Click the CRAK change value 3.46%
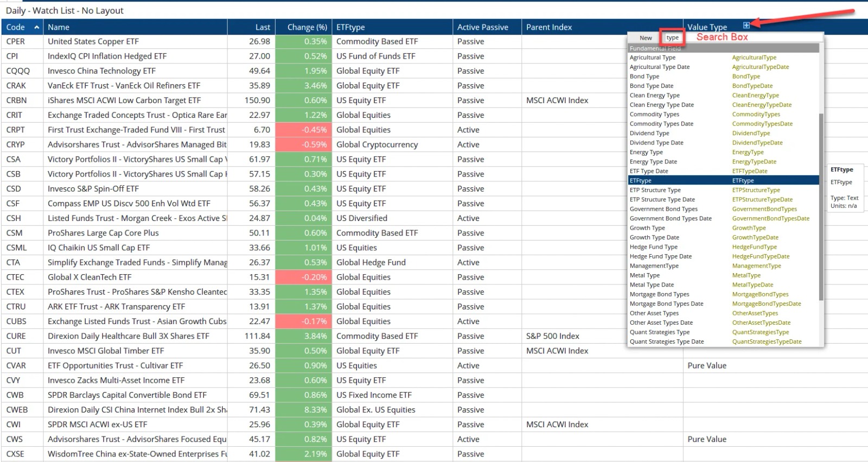The width and height of the screenshot is (868, 462). (x=303, y=86)
